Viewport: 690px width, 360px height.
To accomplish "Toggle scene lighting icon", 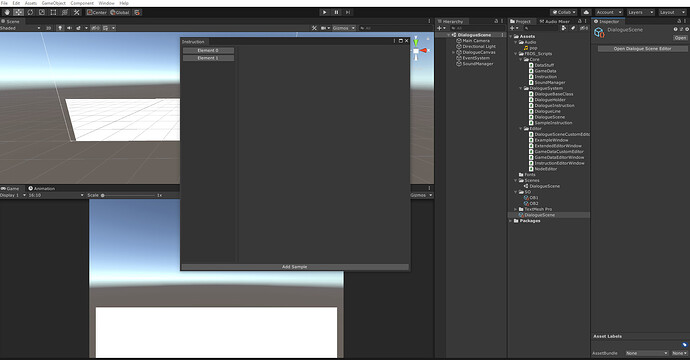I will click(60, 28).
